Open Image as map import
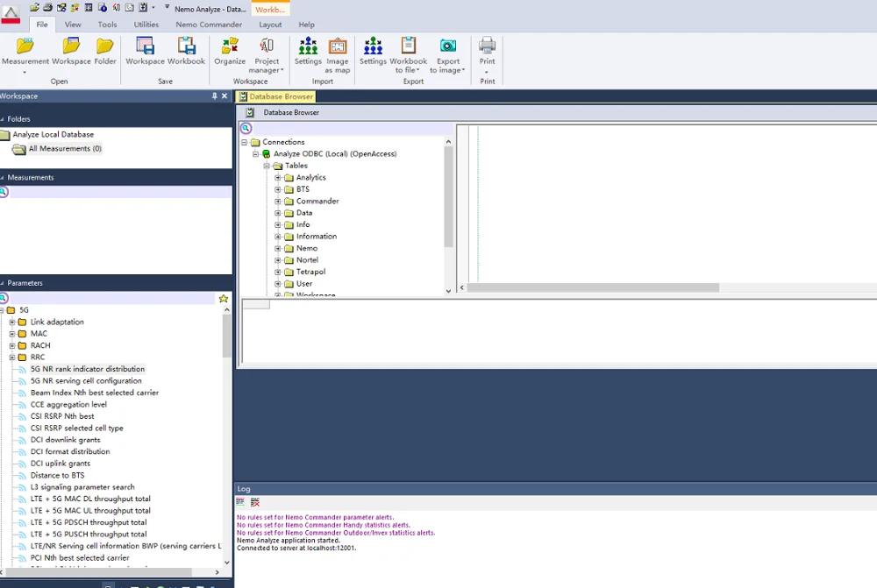The width and height of the screenshot is (877, 588). [338, 51]
